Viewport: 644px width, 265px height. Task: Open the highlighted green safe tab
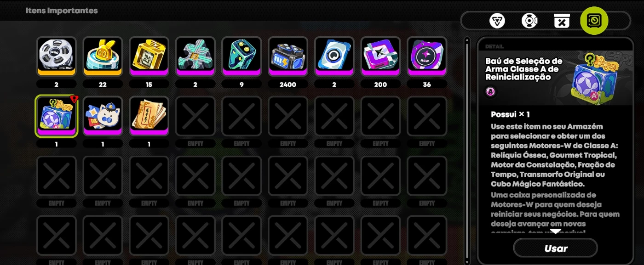[x=594, y=21]
